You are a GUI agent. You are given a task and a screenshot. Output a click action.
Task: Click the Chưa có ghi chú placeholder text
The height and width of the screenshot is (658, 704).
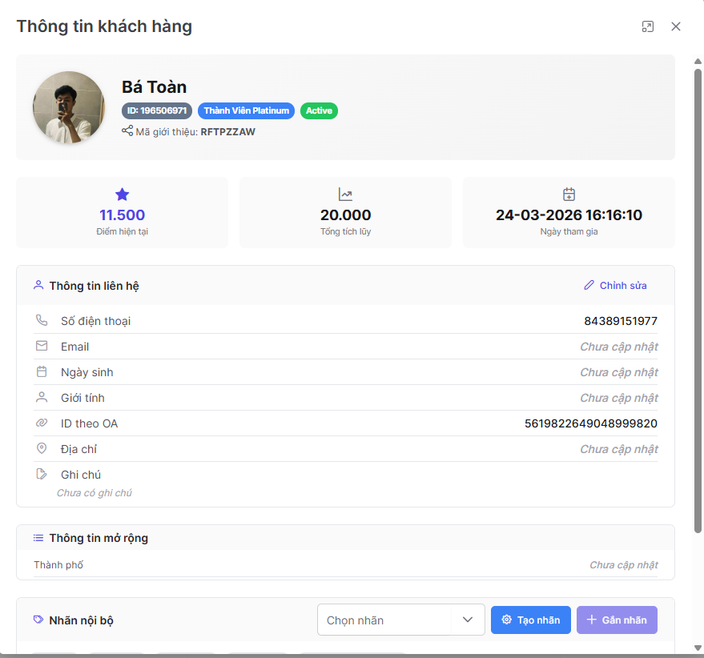click(94, 493)
